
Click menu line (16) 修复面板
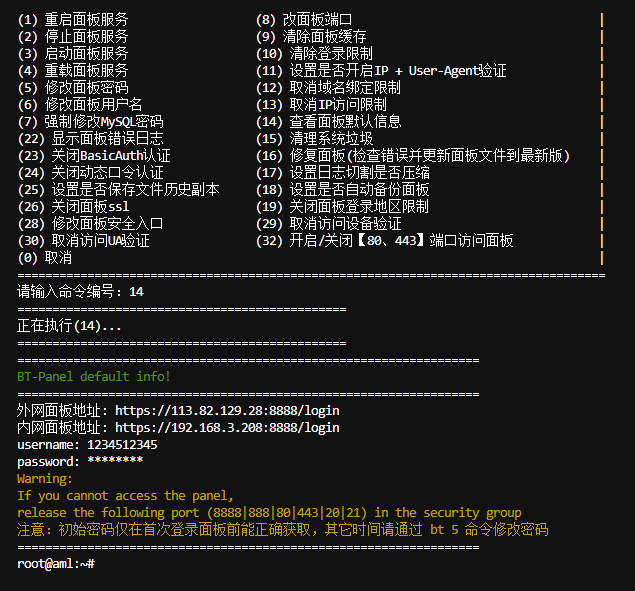pos(413,156)
